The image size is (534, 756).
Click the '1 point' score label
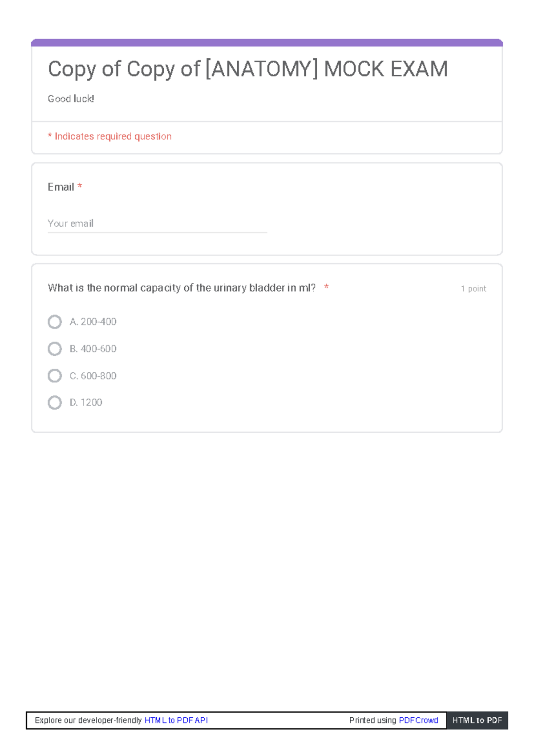(473, 289)
